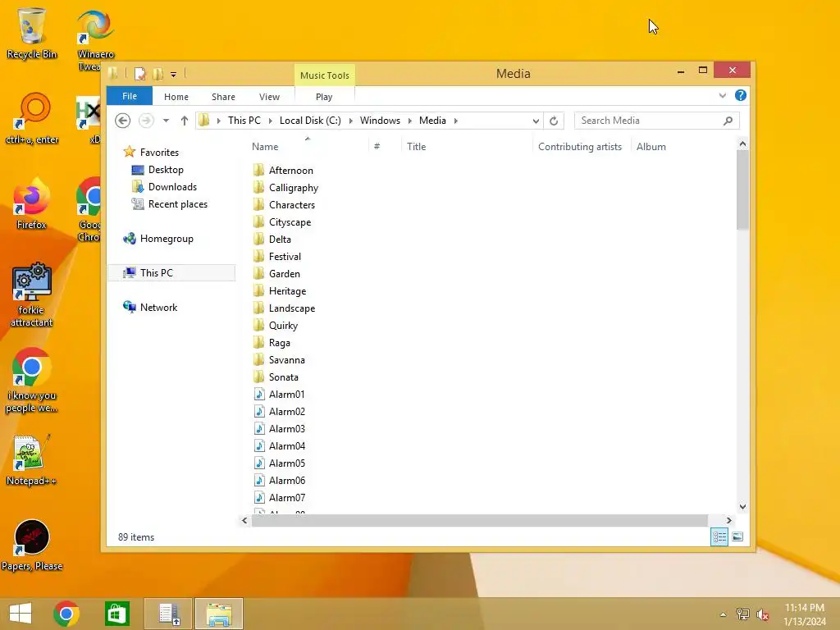
Task: Click vertical scrollbar down arrow
Action: click(x=742, y=507)
